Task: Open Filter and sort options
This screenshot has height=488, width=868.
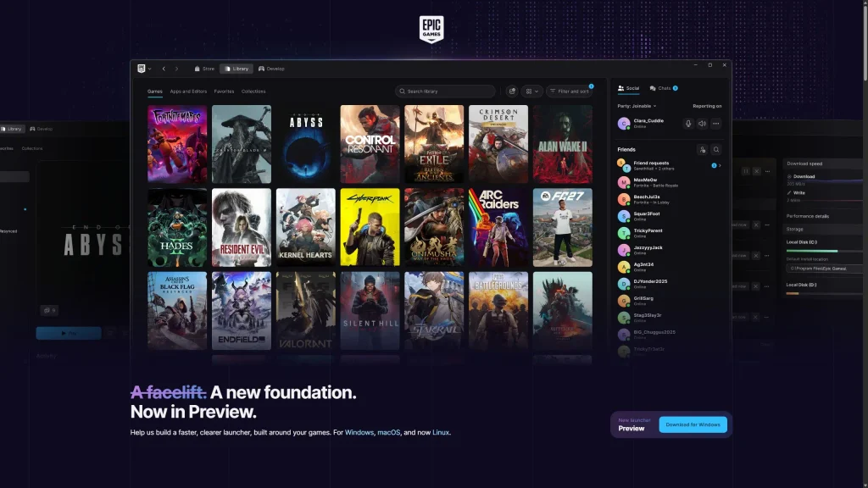Action: 569,91
